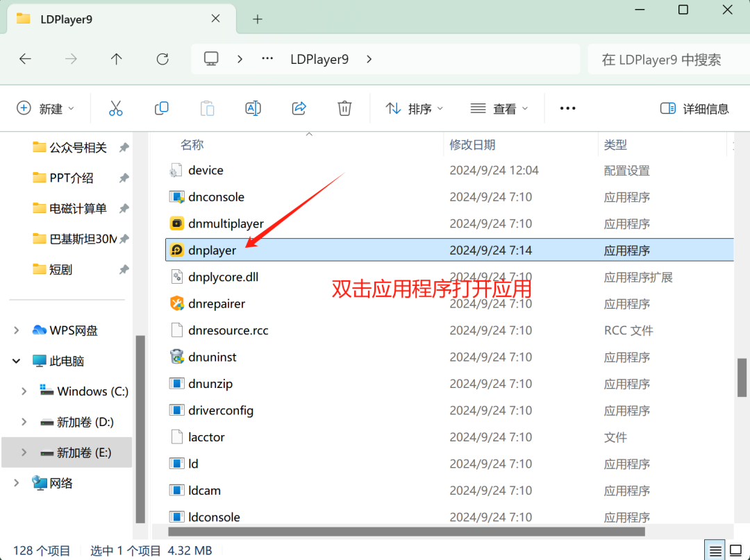Click the file list horizontal scrollbar
This screenshot has width=750, height=560.
tap(406, 532)
